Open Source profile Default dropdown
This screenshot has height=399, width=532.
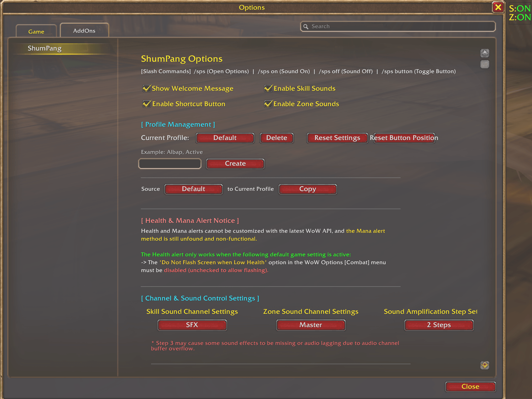194,189
